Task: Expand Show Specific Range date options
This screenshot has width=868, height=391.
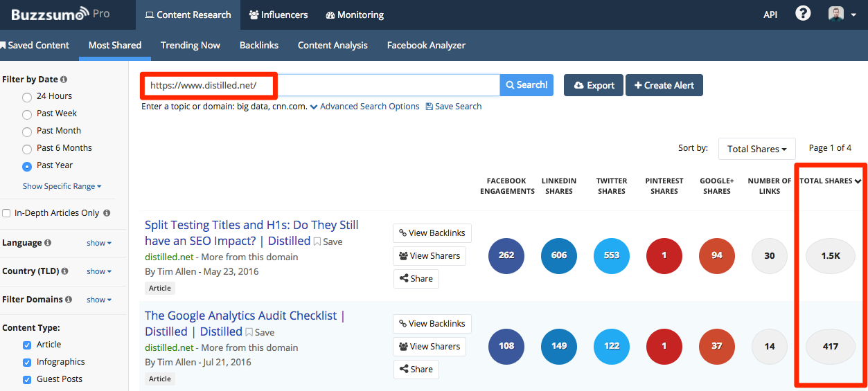Action: 62,186
